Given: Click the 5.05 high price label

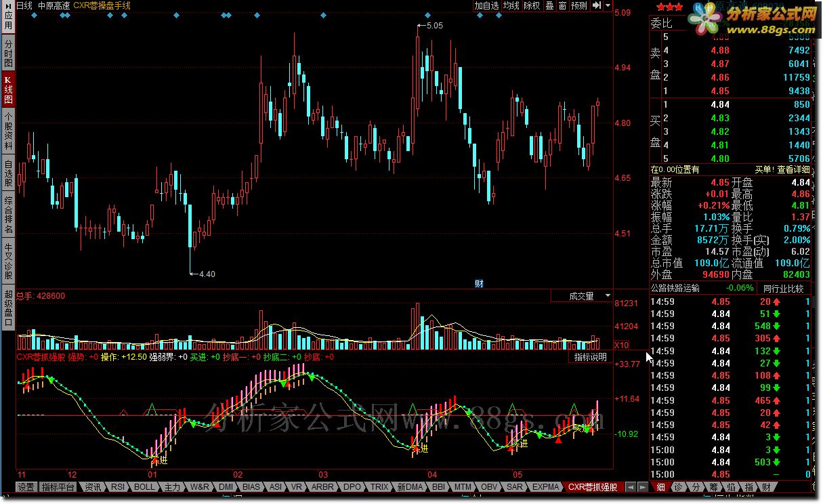Looking at the screenshot, I should pyautogui.click(x=434, y=26).
